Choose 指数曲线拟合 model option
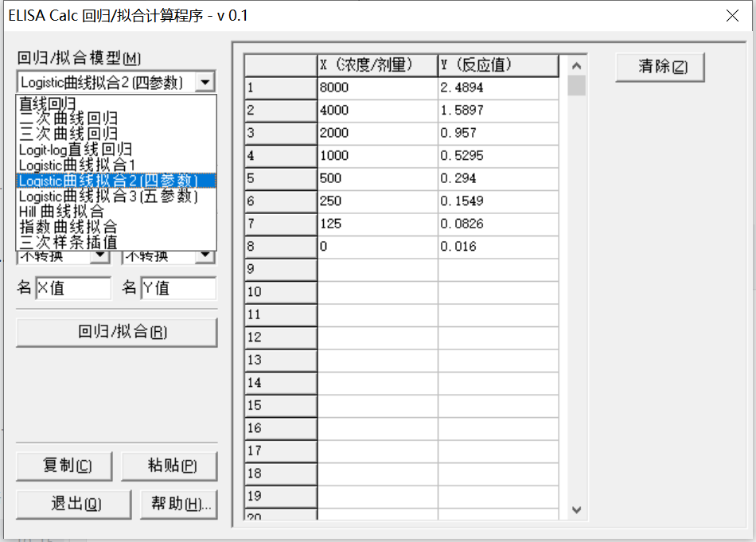Image resolution: width=756 pixels, height=542 pixels. coord(116,227)
